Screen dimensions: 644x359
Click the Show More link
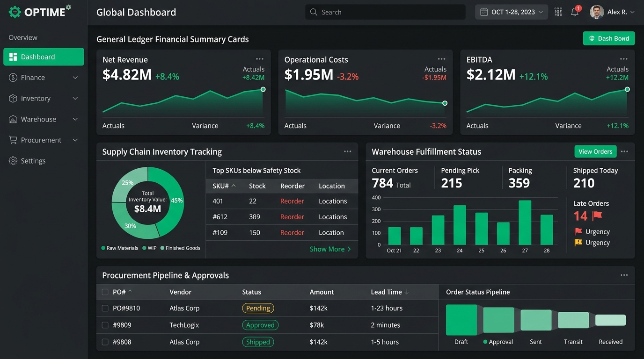[x=330, y=249]
